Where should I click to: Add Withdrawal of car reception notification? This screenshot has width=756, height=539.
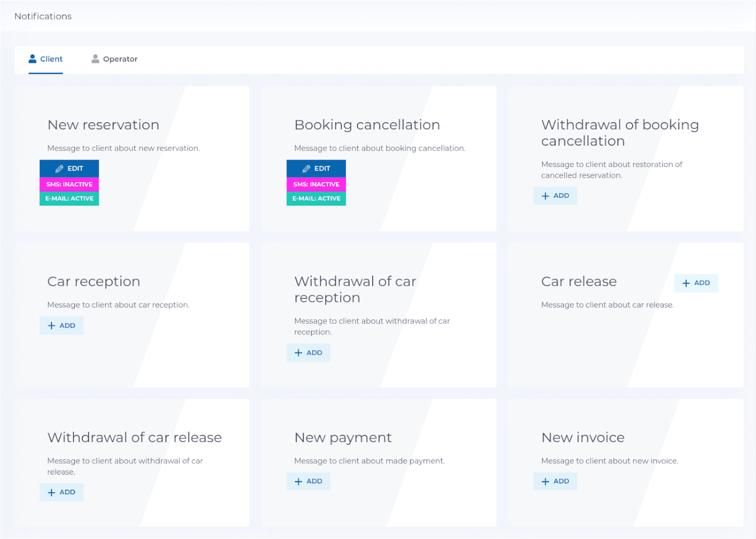click(308, 353)
